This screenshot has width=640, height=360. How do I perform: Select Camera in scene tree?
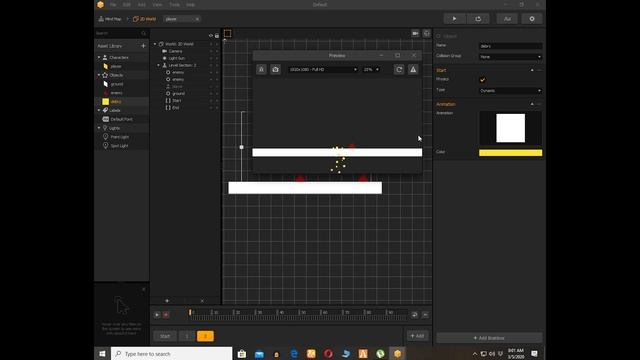pyautogui.click(x=176, y=51)
